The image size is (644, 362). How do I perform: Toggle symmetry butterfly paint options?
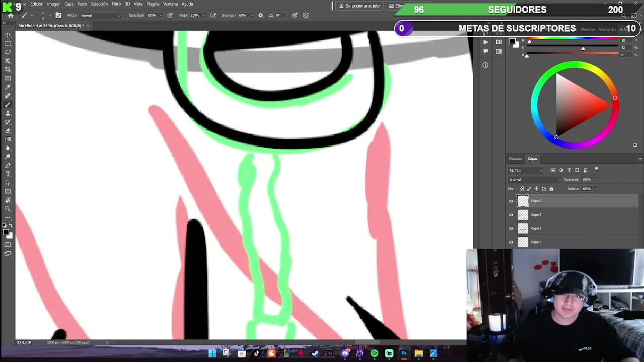pyautogui.click(x=306, y=16)
